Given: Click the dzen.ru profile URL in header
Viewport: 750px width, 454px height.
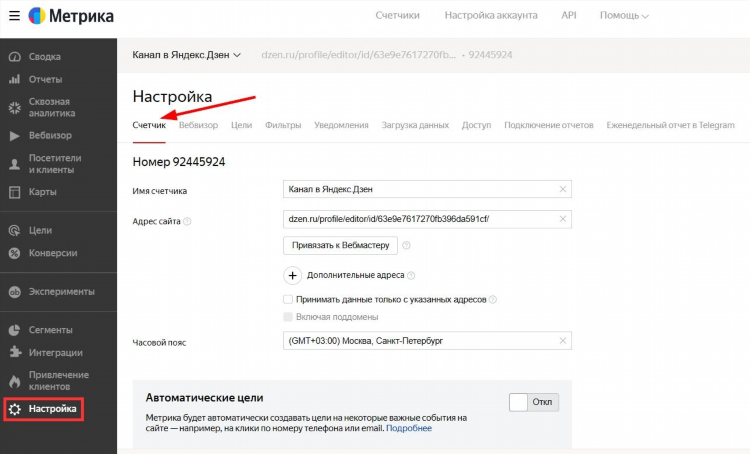Looking at the screenshot, I should [x=359, y=55].
